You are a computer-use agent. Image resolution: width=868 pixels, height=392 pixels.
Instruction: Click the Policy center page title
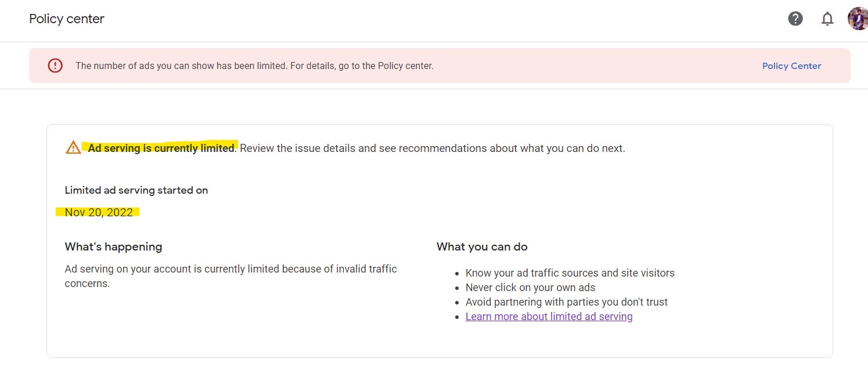[x=67, y=19]
